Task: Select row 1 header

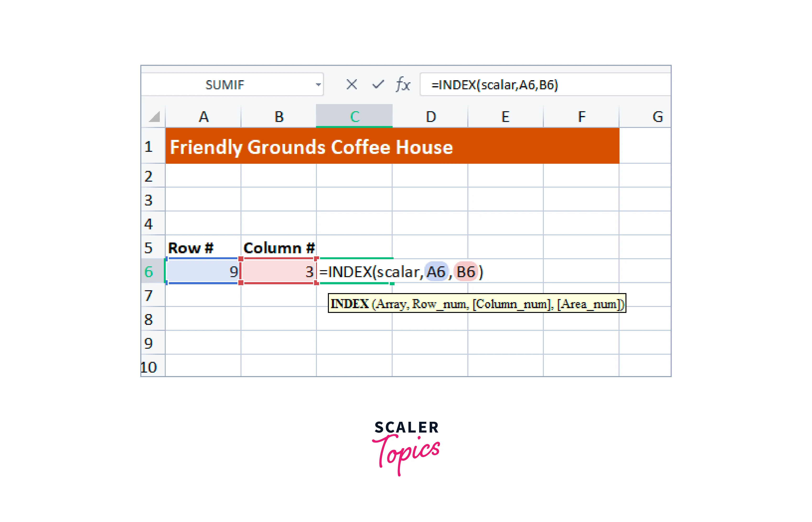Action: click(x=149, y=147)
